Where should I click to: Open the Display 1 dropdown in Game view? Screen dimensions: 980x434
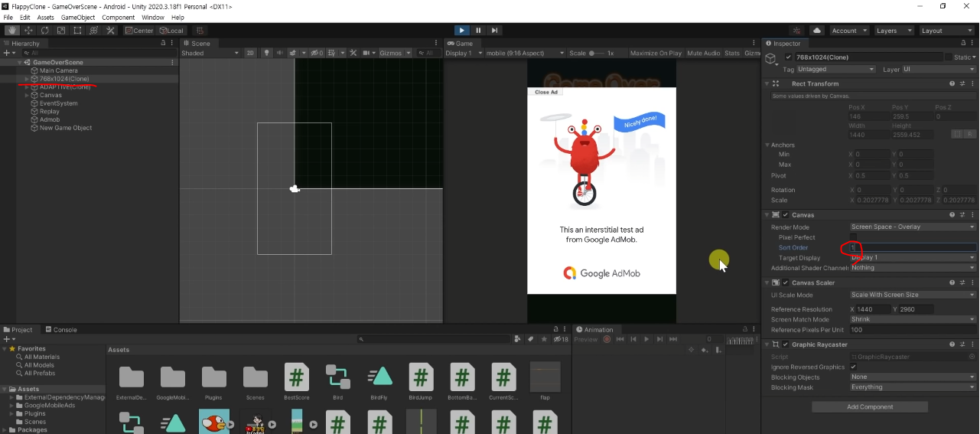click(x=464, y=53)
